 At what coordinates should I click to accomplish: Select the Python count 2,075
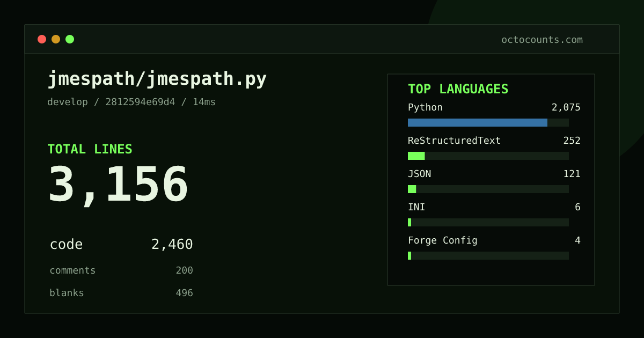(566, 107)
